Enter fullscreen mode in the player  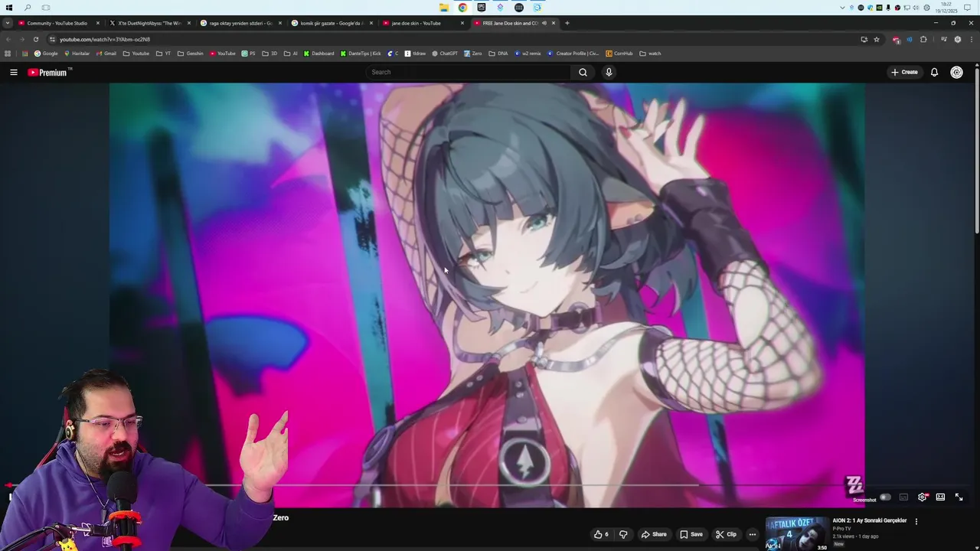[959, 497]
